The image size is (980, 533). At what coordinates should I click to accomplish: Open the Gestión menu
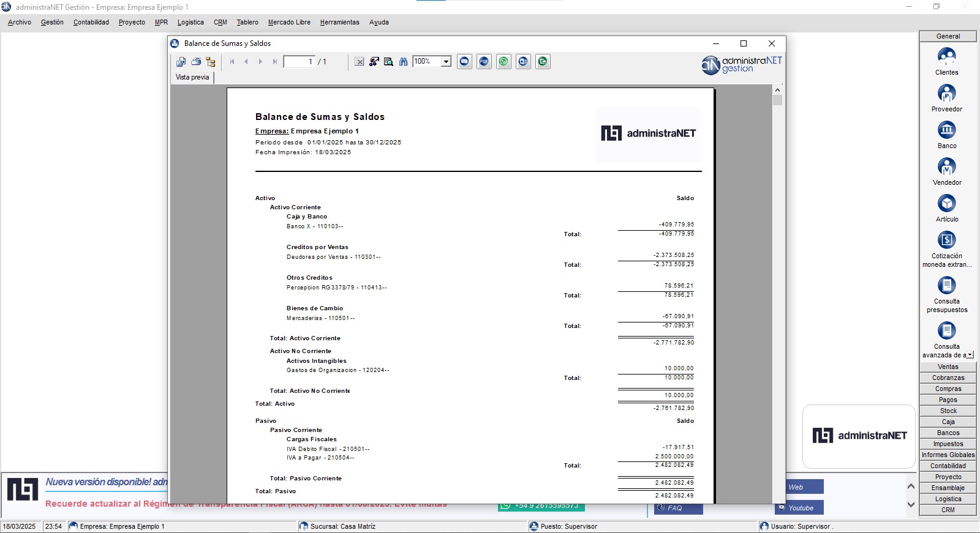tap(52, 22)
